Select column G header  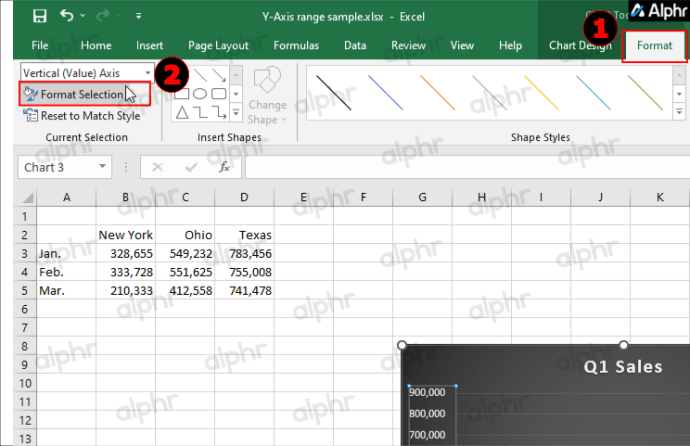422,197
